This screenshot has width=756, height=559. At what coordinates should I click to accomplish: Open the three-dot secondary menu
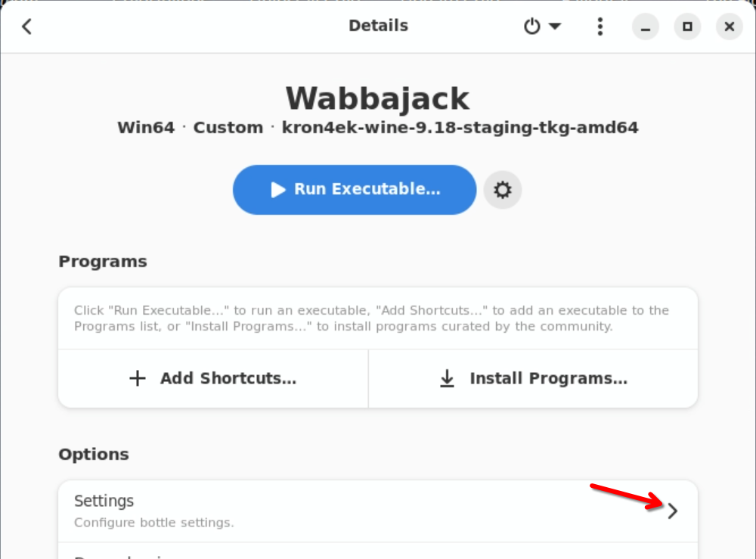[x=600, y=26]
